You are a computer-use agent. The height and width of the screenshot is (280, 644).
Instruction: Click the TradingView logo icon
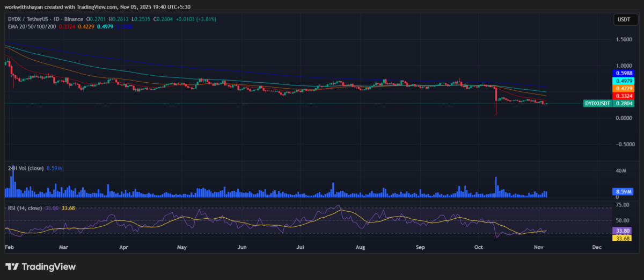click(x=12, y=267)
